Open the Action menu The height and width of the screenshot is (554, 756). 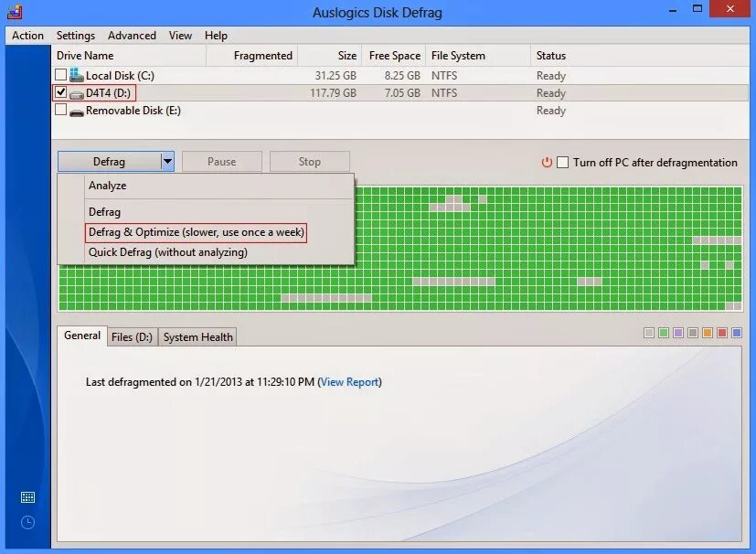(27, 36)
